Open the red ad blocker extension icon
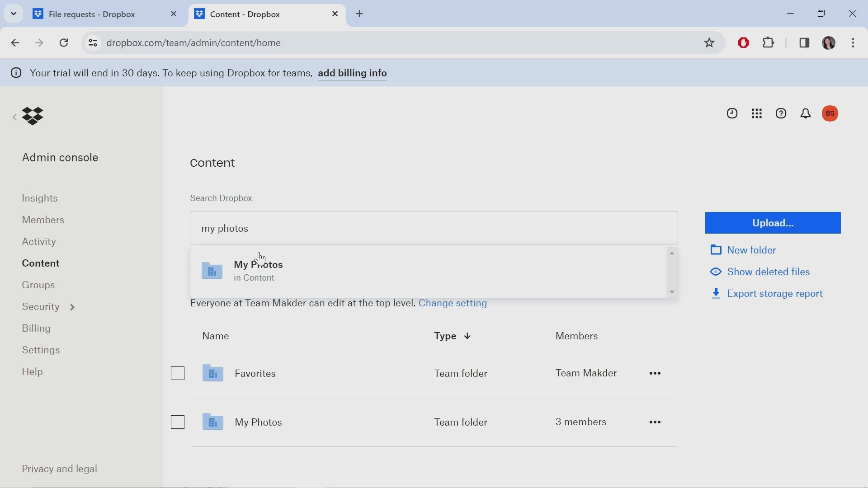The height and width of the screenshot is (488, 868). 743,42
